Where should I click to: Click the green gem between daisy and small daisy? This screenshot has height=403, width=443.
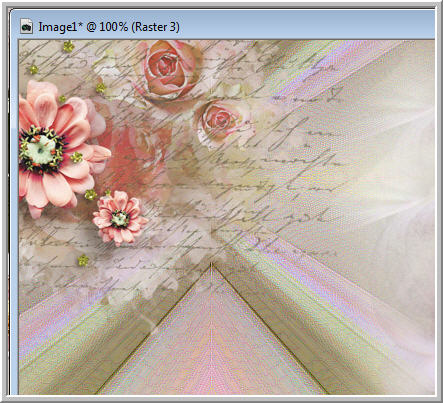(91, 194)
